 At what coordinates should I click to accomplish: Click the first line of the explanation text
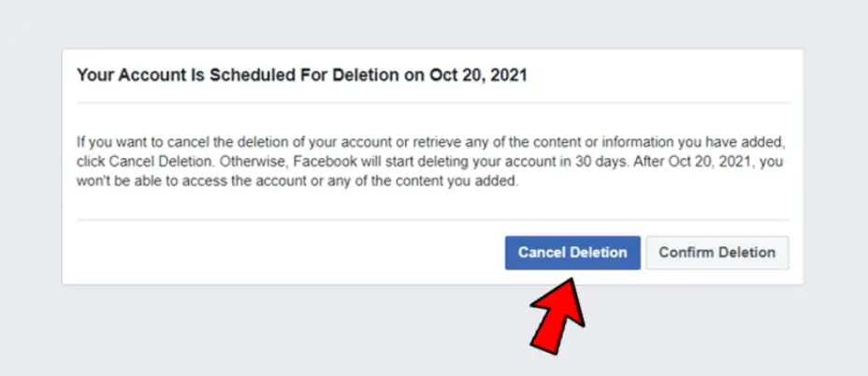coord(430,142)
